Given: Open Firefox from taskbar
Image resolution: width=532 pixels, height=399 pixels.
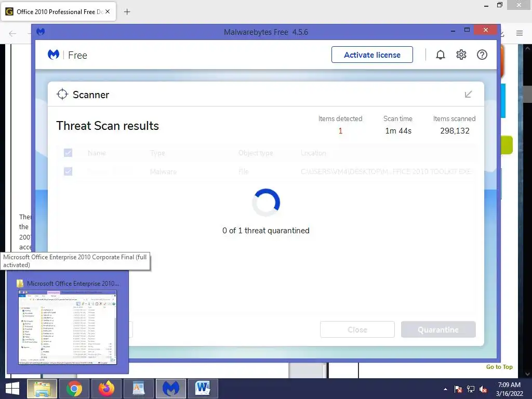Looking at the screenshot, I should 106,389.
